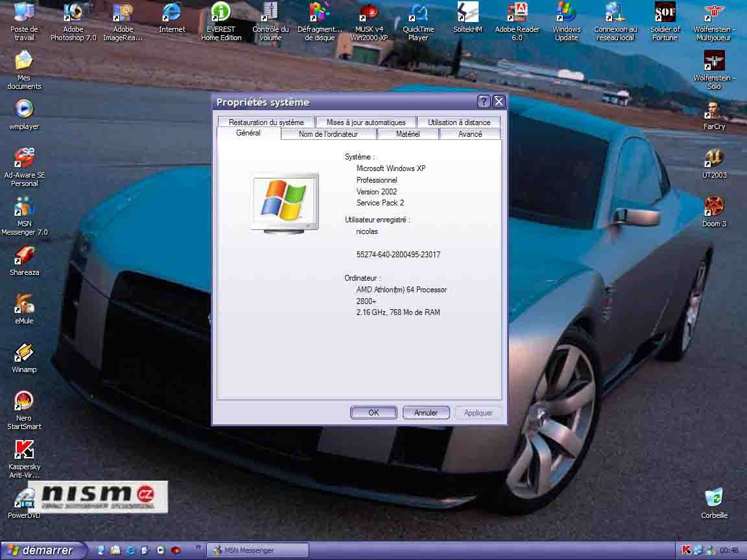
Task: Select the MUSK v4 Win2000-XP icon
Action: 369,21
